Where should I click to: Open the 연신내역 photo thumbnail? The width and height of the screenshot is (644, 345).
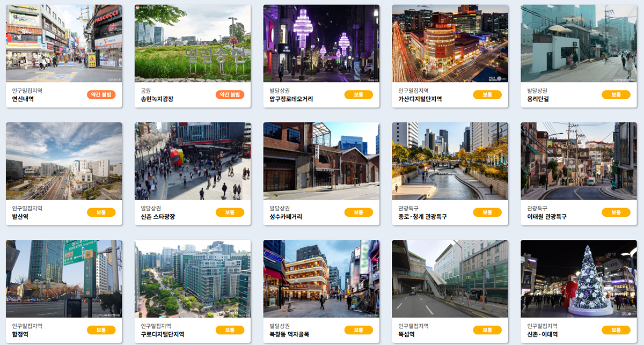coord(64,43)
